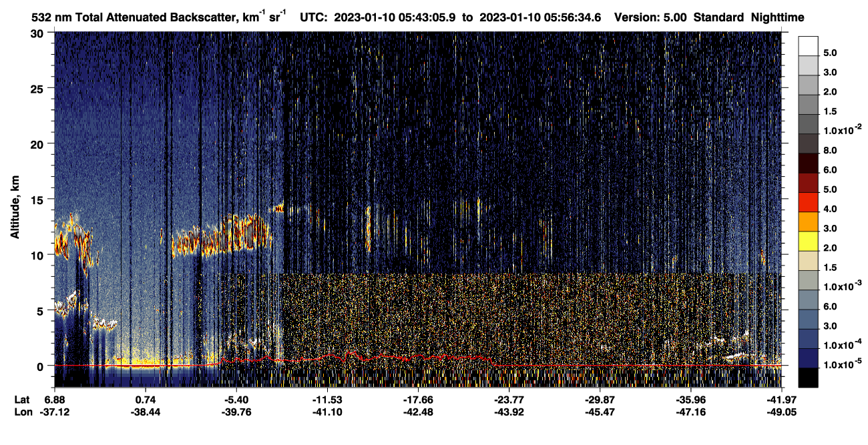Click the longitude value '-45.47'
868x445 pixels.
pos(600,412)
